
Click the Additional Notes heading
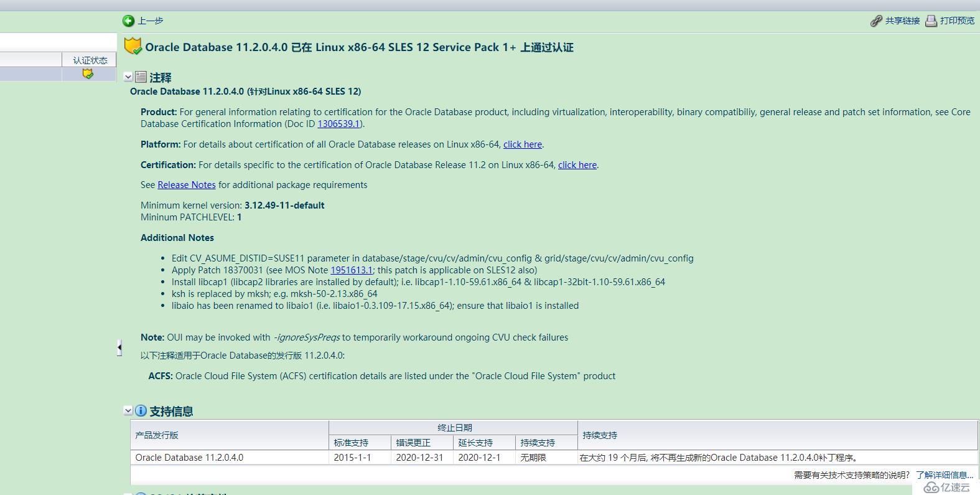click(177, 238)
